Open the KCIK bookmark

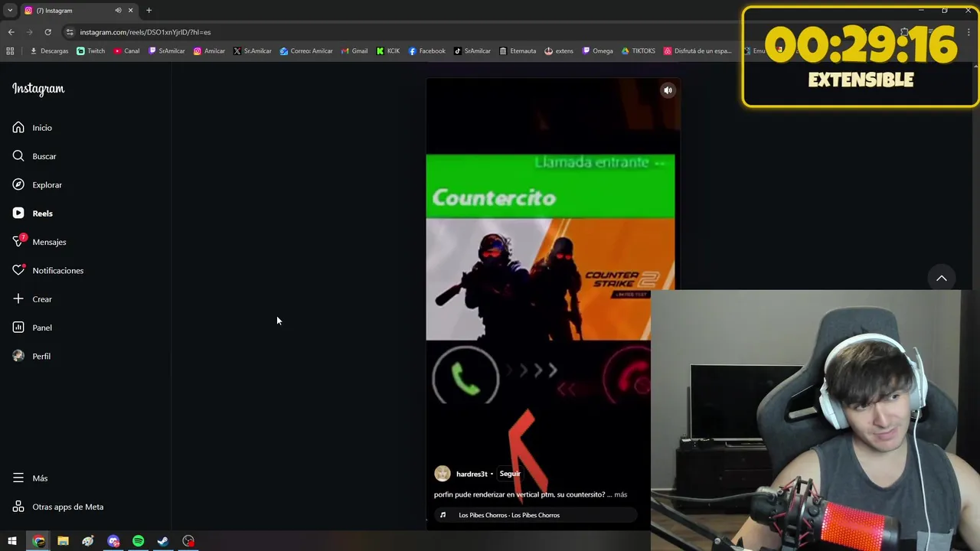388,51
